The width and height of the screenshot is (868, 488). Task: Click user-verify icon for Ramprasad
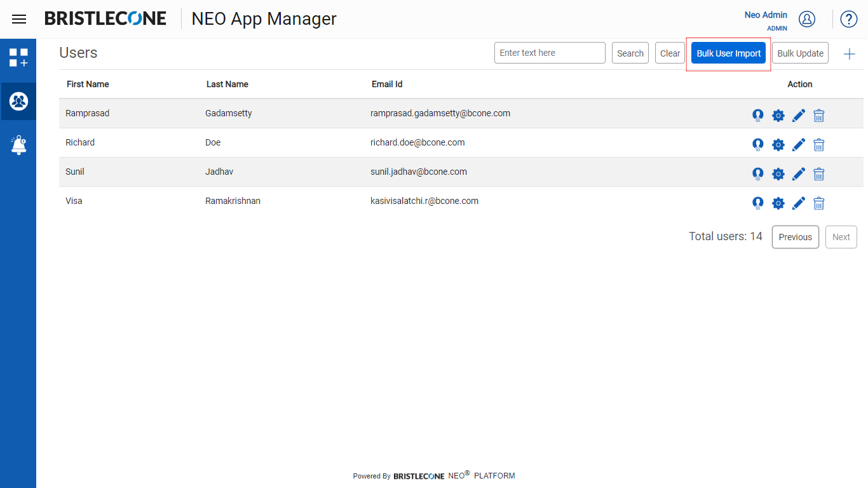(x=757, y=115)
